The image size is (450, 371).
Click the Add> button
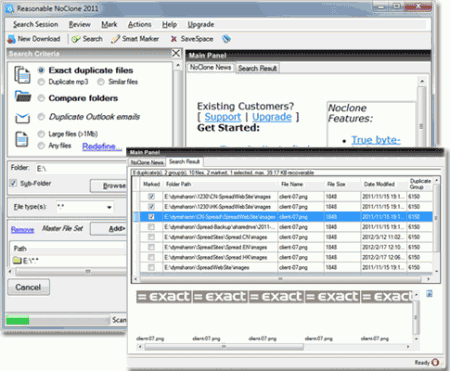coord(109,229)
